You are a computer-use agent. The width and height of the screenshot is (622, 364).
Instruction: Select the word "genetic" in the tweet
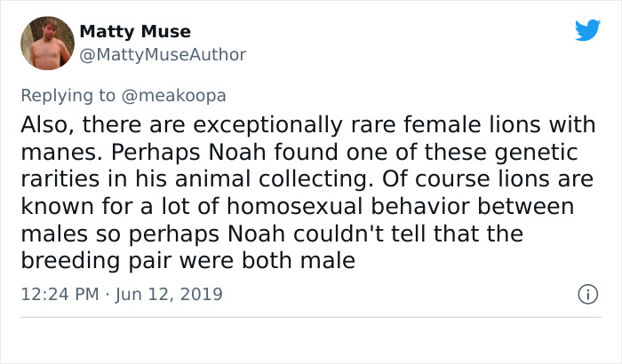click(x=542, y=153)
